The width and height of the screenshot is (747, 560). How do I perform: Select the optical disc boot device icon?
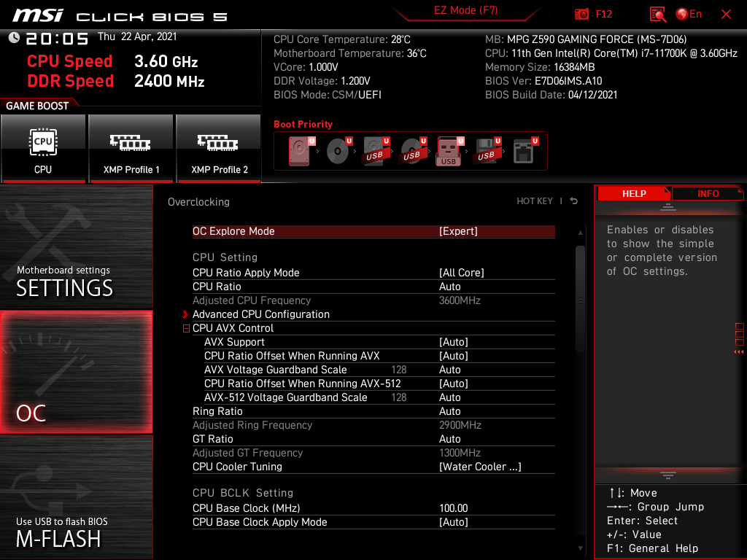coord(338,151)
